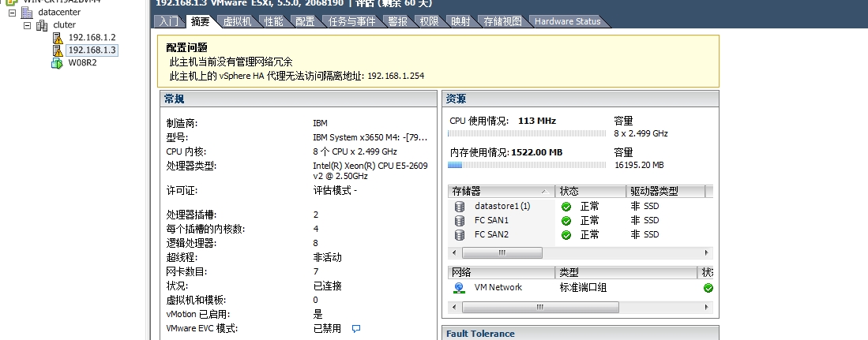
Task: Open the 性能 tab
Action: click(x=273, y=21)
